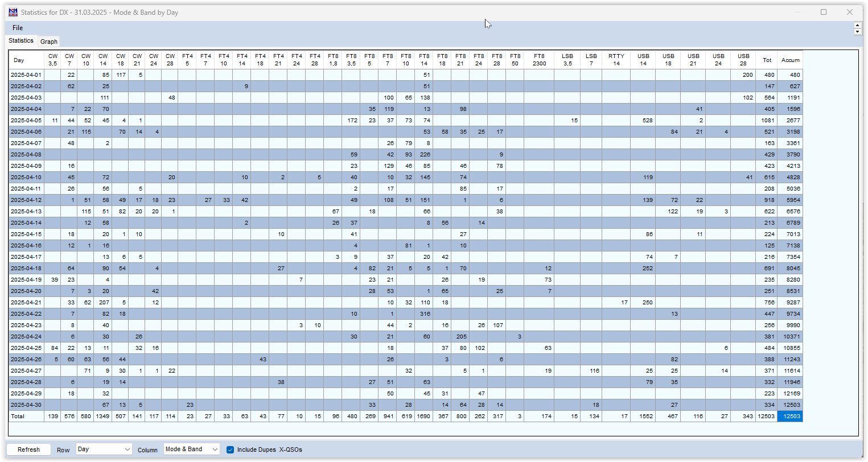Click the 172 FT8 3,5 cell for 2025-04-05
Screen dimensions: 868x462
coord(351,121)
